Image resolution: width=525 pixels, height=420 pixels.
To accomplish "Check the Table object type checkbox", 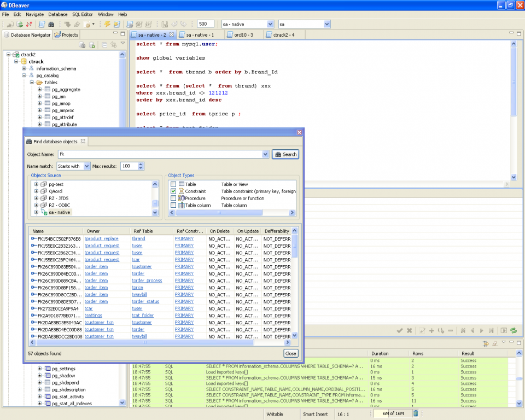I will pos(173,184).
